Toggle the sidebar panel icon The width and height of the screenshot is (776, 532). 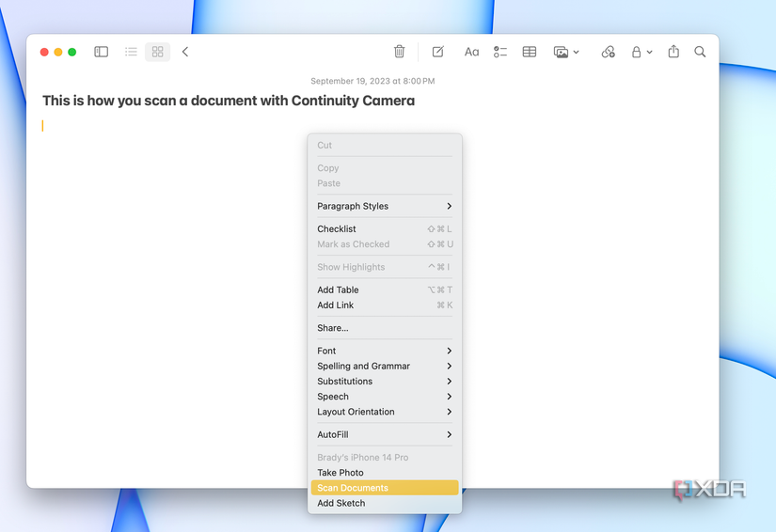[x=101, y=52]
